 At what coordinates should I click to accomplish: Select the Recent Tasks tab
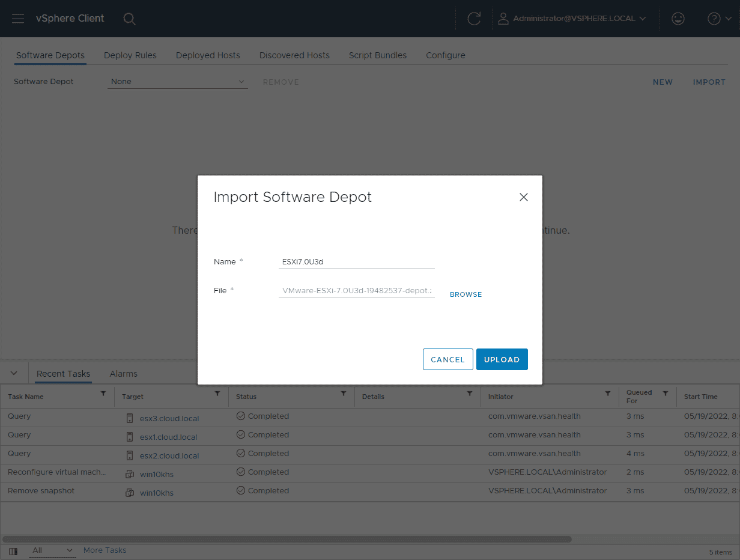63,374
